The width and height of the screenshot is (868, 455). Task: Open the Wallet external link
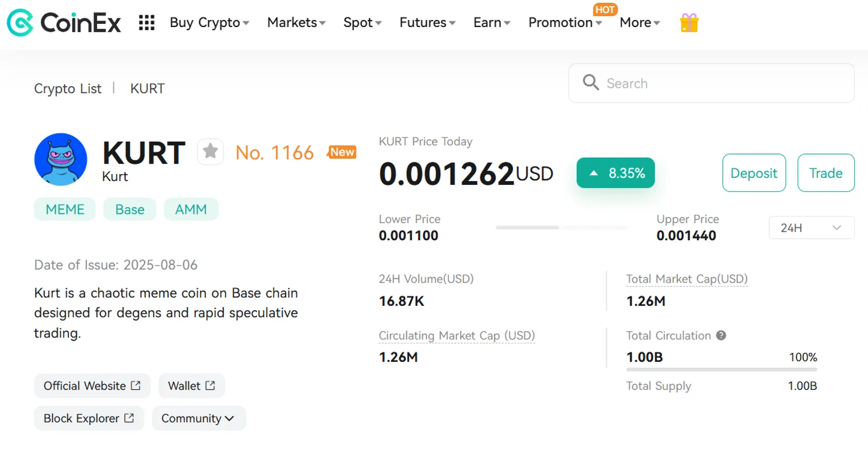(x=192, y=386)
